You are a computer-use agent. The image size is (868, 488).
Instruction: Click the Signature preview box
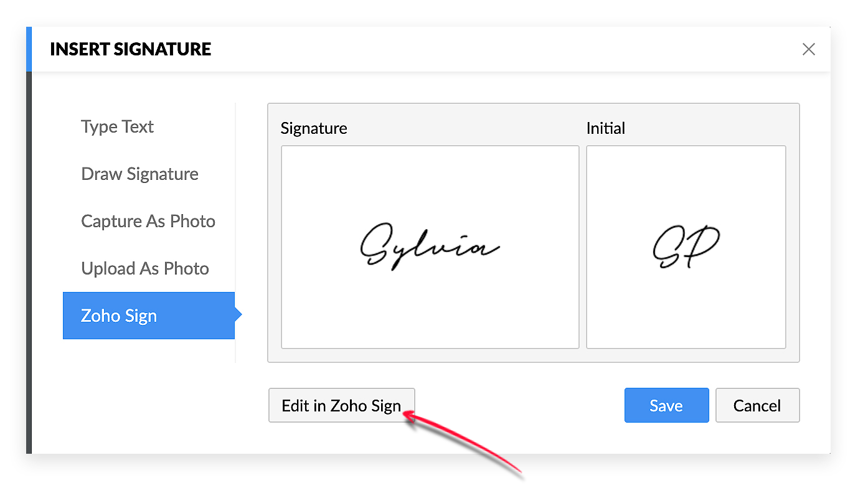click(430, 247)
